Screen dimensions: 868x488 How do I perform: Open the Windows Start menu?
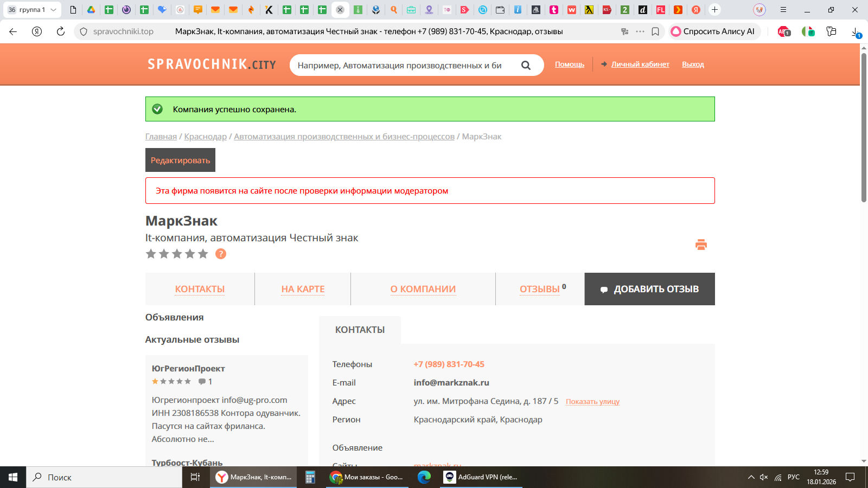(13, 477)
